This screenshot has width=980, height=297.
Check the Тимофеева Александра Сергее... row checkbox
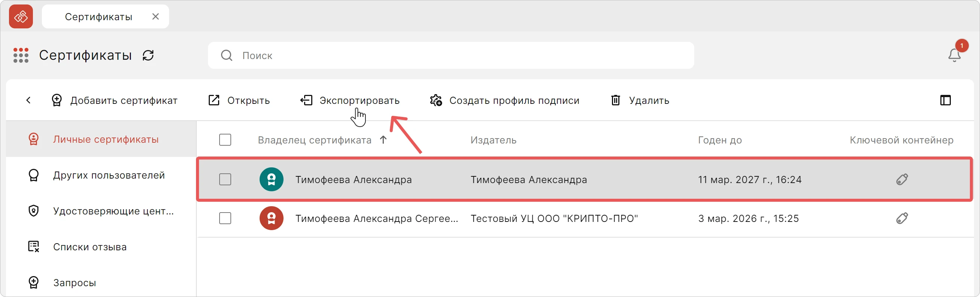pyautogui.click(x=225, y=219)
